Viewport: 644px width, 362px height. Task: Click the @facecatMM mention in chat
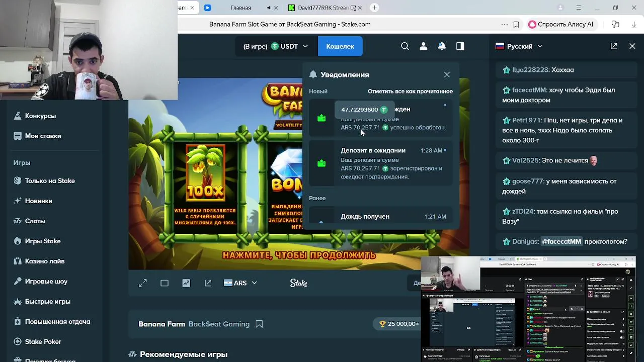[561, 241]
